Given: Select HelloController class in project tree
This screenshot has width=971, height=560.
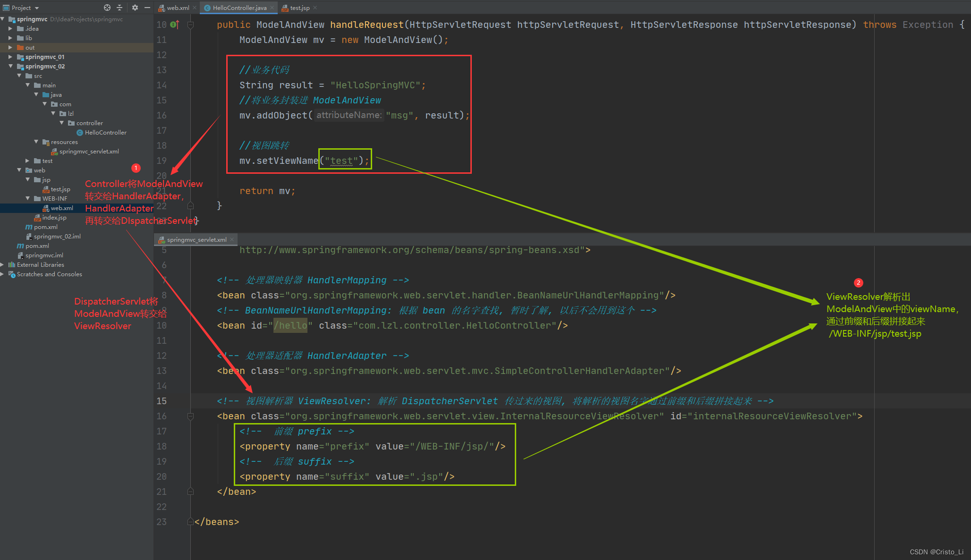Looking at the screenshot, I should point(106,133).
